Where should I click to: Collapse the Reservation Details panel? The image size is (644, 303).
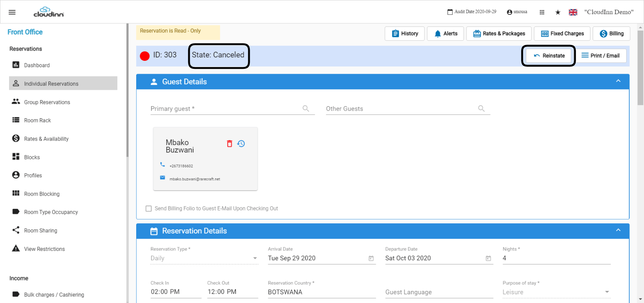pyautogui.click(x=618, y=230)
